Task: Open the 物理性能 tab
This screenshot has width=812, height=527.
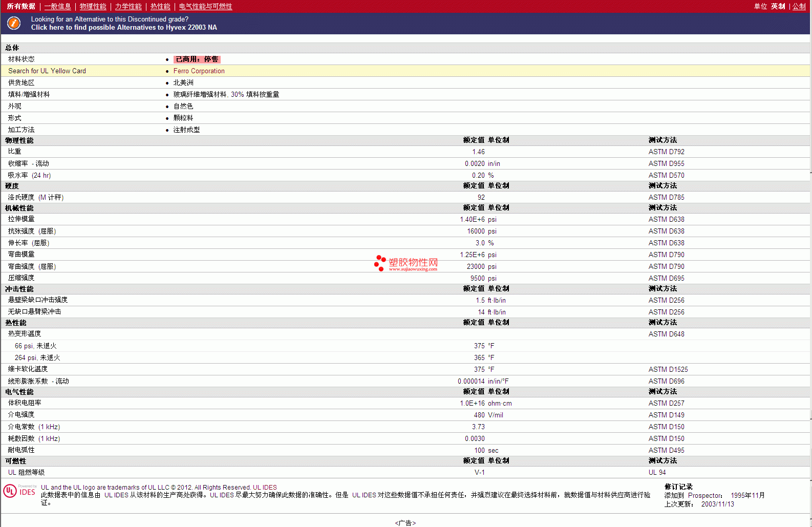Action: (x=93, y=6)
